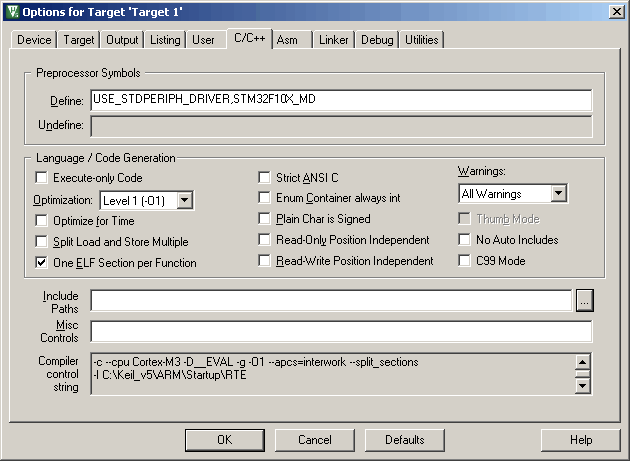
Task: Focus the Misc Controls text field
Action: coord(340,332)
